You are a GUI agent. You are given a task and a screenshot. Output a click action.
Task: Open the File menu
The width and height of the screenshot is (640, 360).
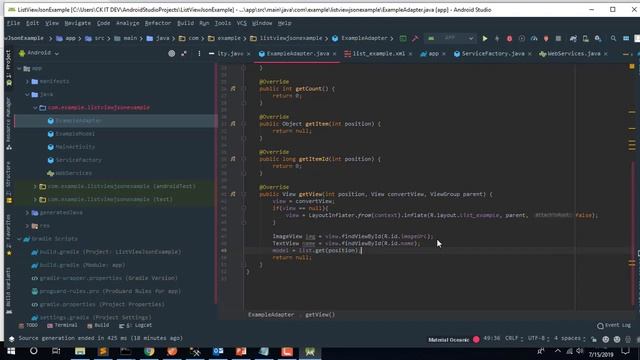(13, 23)
